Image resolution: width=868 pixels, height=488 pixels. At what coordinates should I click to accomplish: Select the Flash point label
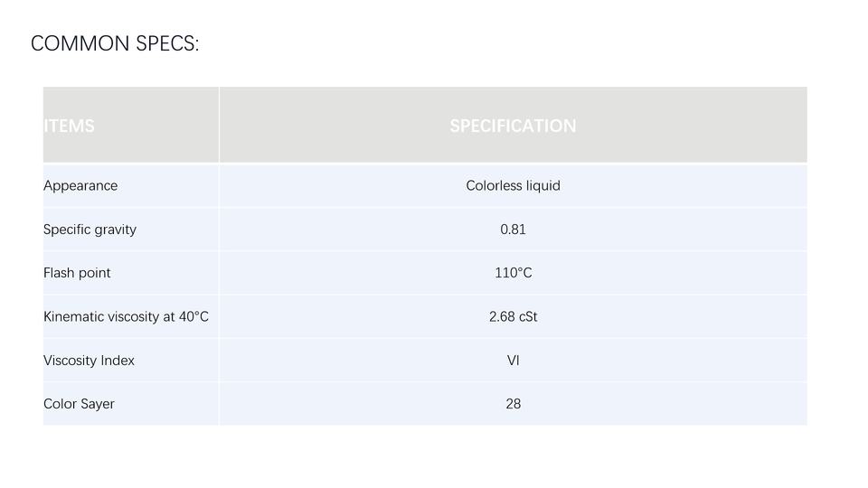77,273
